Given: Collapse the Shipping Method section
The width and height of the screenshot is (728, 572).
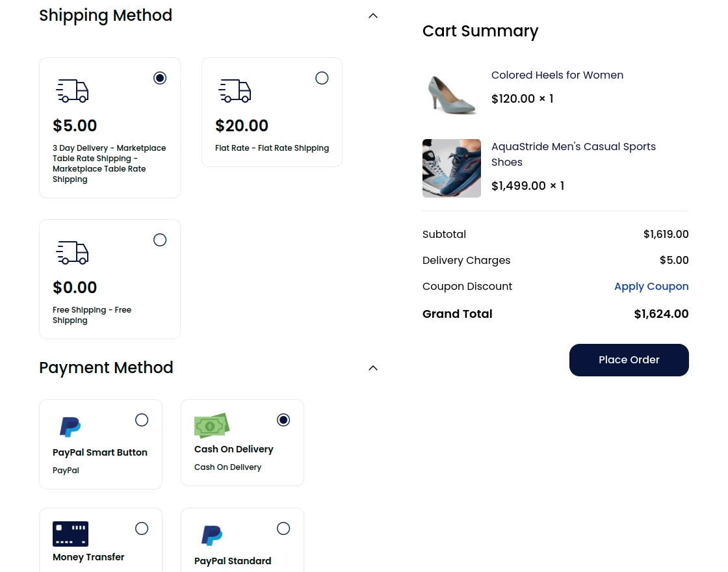Looking at the screenshot, I should click(372, 15).
